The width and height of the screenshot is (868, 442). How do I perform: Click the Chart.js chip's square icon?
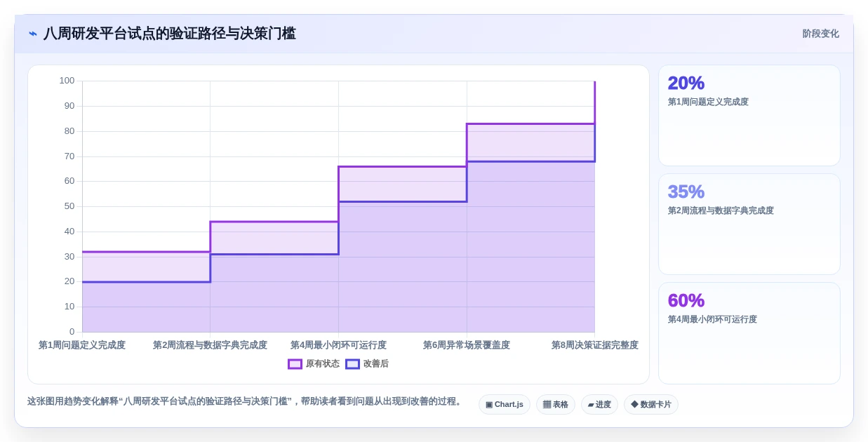pos(489,405)
